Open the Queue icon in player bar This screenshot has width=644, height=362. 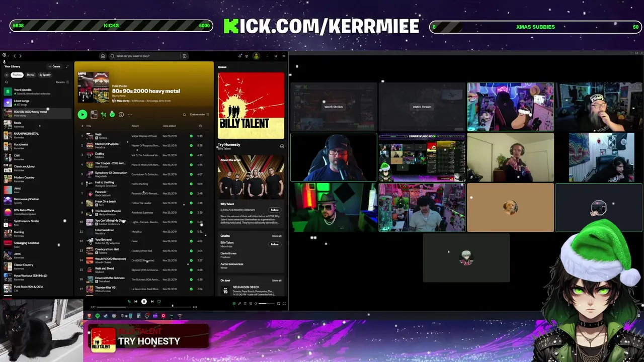coord(245,304)
